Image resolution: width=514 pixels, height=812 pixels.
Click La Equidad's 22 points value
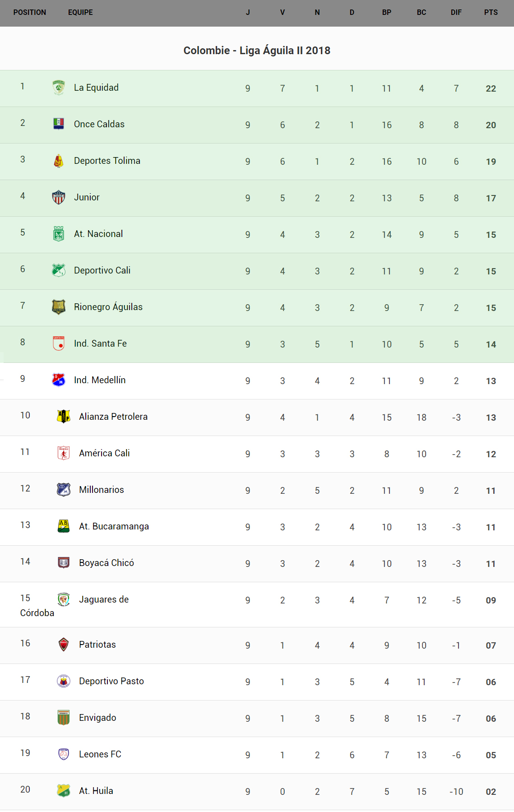(491, 88)
